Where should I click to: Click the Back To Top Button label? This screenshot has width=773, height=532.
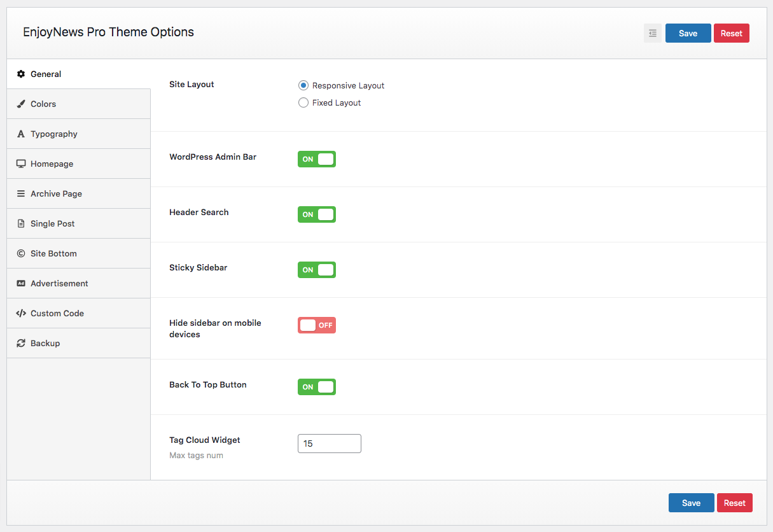click(x=208, y=384)
